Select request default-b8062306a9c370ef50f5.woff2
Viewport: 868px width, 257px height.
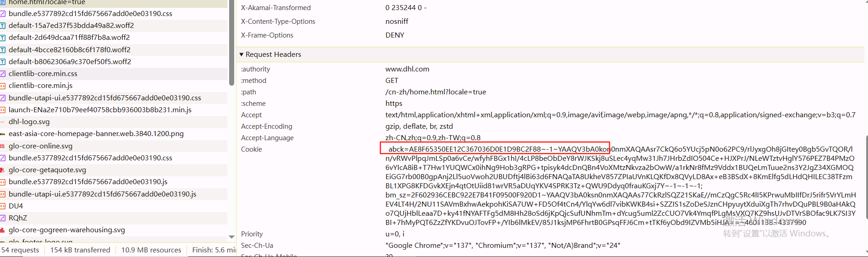[x=114, y=61]
